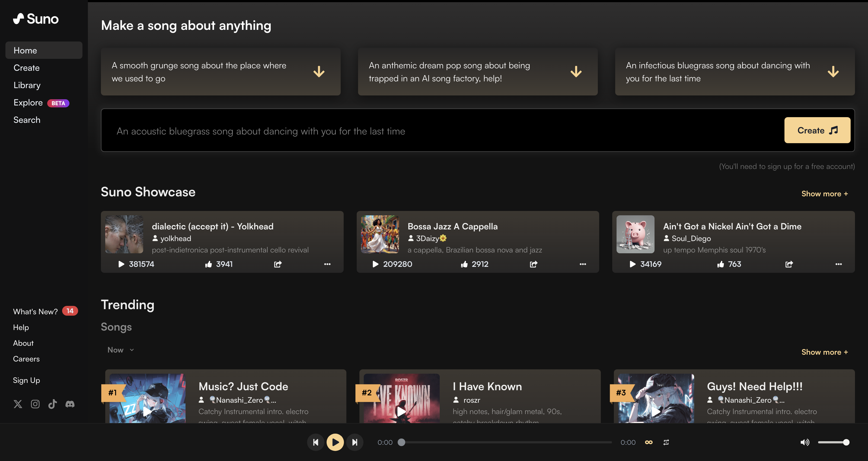Like Ain't Got a Nickel Ain't Got a Dime
Image resolution: width=868 pixels, height=461 pixels.
pyautogui.click(x=720, y=264)
